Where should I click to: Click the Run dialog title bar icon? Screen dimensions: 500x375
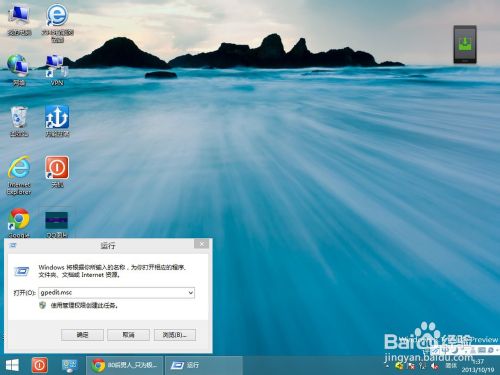pos(13,245)
